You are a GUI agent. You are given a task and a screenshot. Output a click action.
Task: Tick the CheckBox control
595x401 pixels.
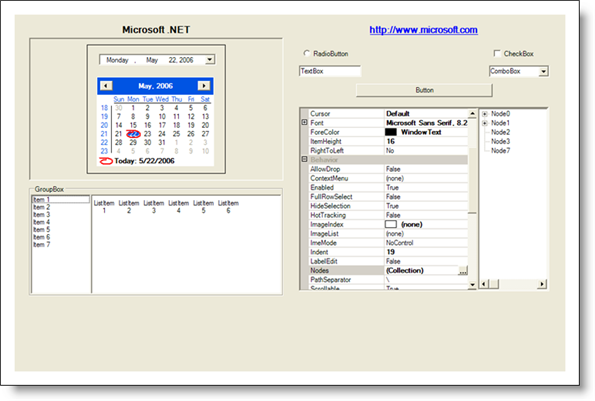pyautogui.click(x=497, y=53)
